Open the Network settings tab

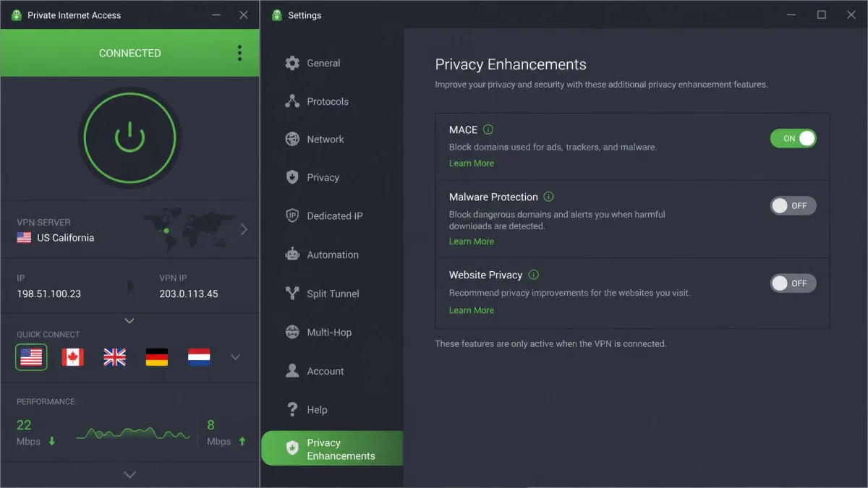332,139
